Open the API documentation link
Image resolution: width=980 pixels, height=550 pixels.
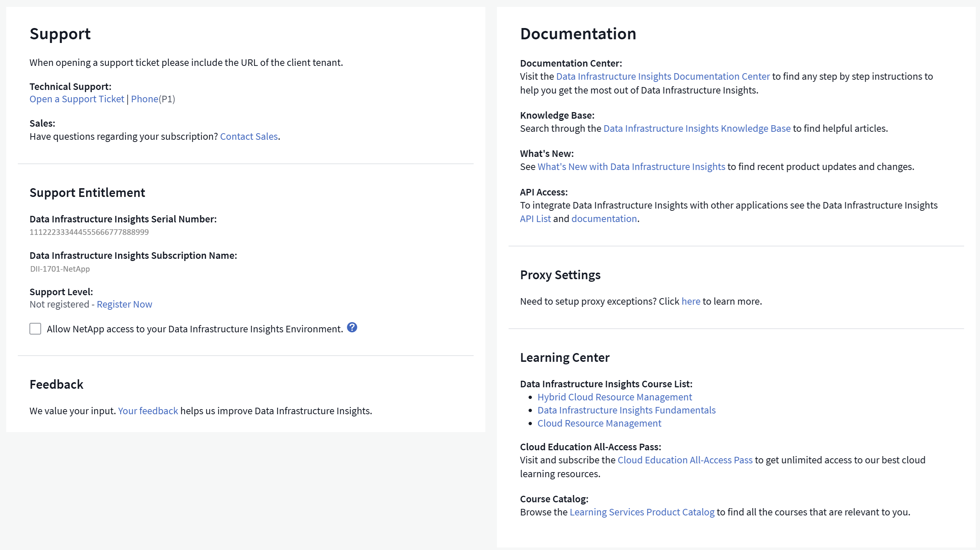[x=604, y=219]
